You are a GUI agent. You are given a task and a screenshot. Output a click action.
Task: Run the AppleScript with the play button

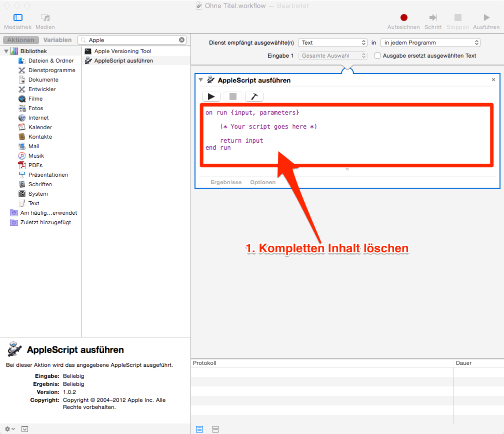click(211, 97)
